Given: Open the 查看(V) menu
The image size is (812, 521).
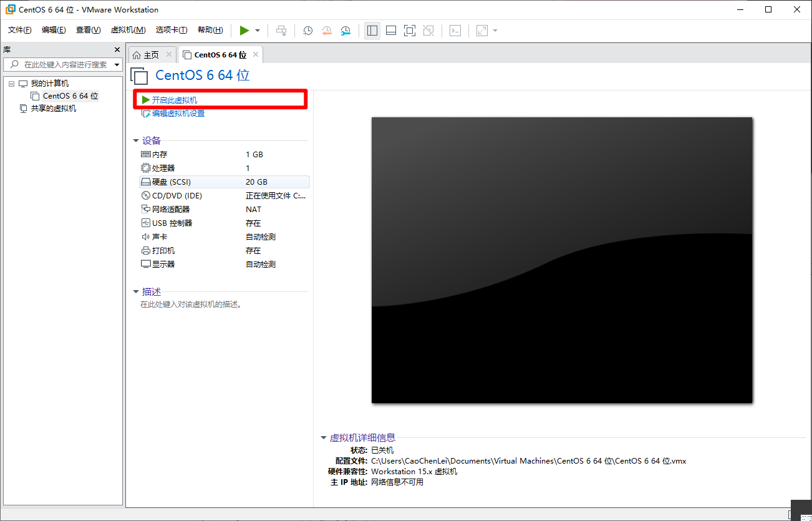Looking at the screenshot, I should (x=88, y=30).
